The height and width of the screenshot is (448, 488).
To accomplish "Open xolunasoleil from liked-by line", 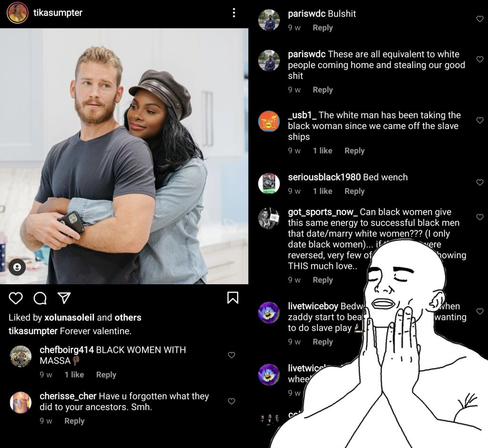I will point(70,318).
